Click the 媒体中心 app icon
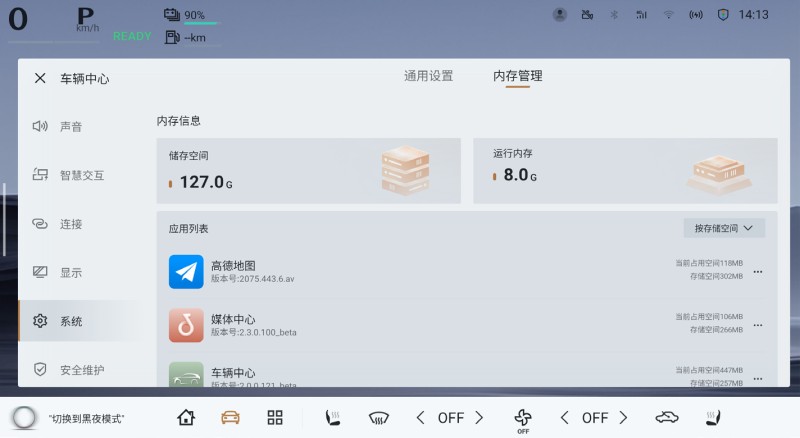800x438 pixels. 186,325
